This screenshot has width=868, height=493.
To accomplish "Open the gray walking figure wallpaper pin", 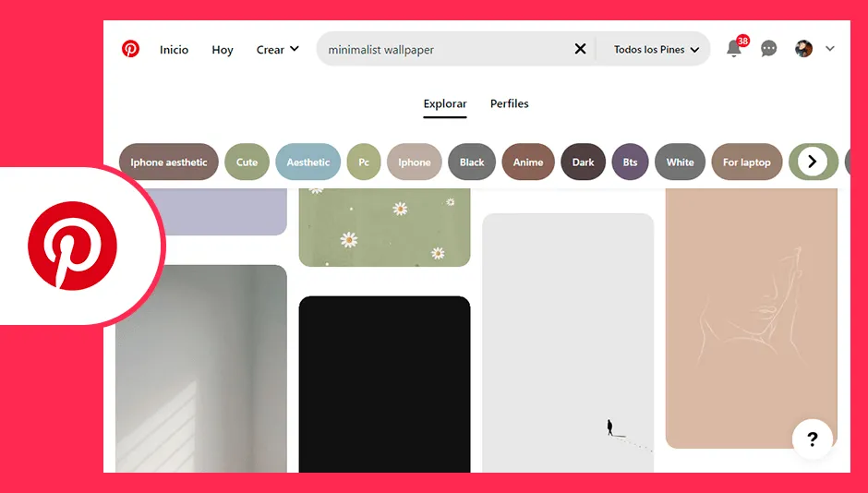I will (568, 343).
